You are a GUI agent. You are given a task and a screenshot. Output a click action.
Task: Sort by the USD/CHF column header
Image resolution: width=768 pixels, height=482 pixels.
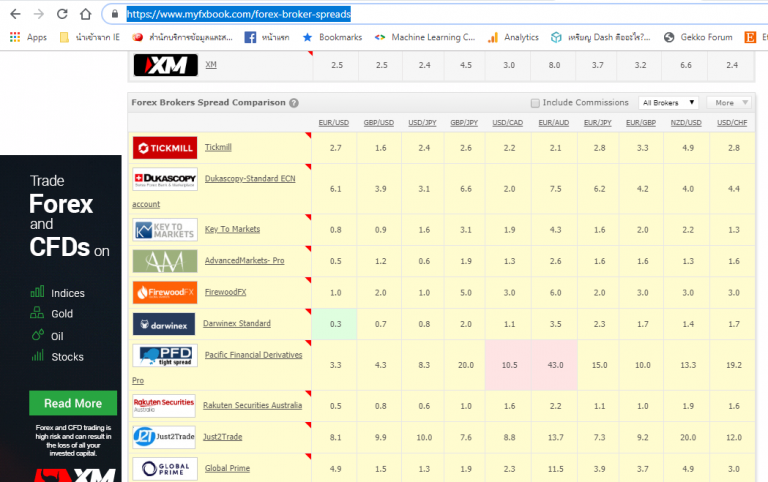[732, 122]
